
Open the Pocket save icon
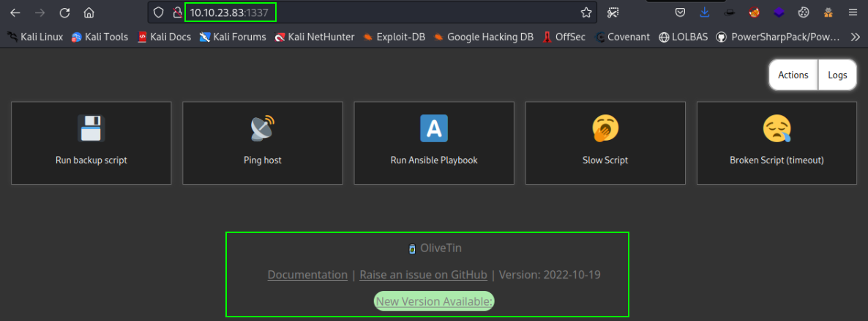point(681,12)
